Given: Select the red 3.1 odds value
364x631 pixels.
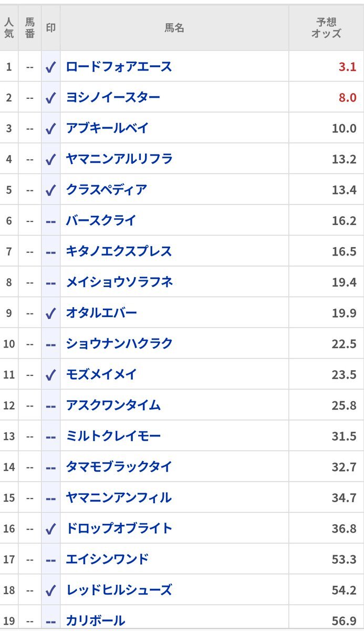Looking at the screenshot, I should point(347,67).
